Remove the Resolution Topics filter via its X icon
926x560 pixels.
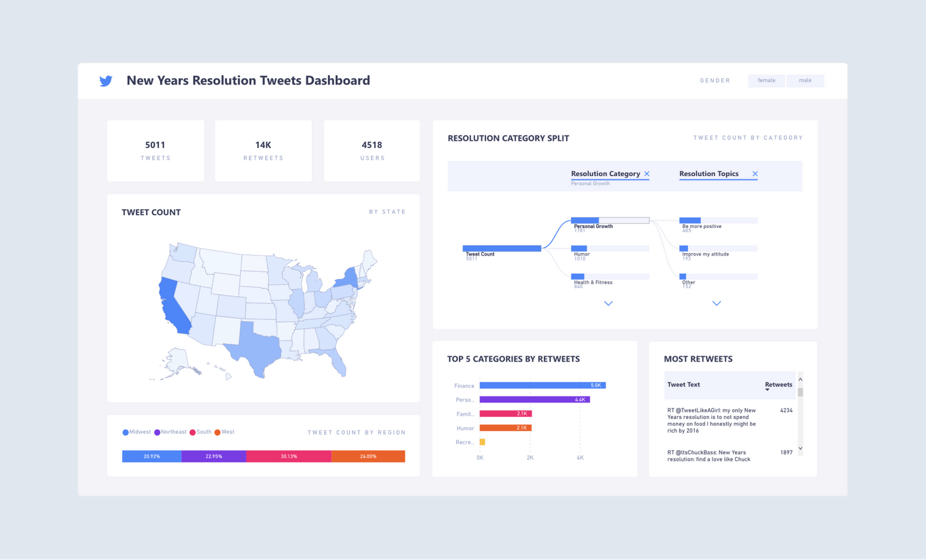pos(755,174)
